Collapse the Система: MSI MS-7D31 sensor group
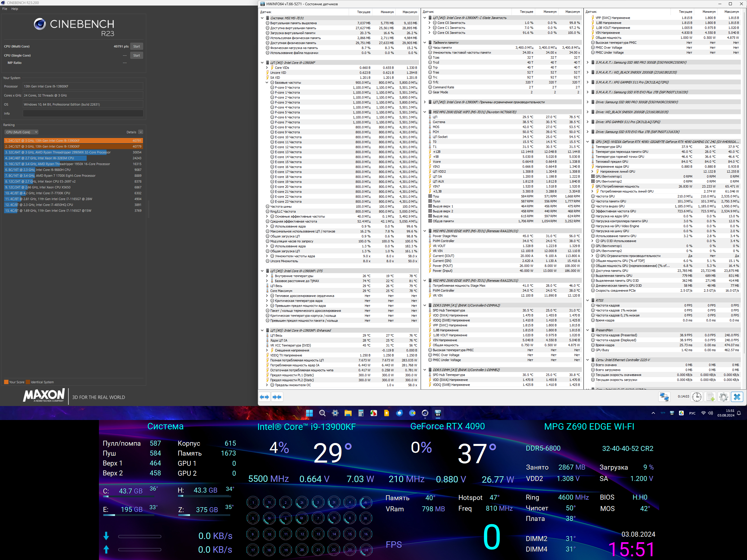747x560 pixels. click(262, 18)
